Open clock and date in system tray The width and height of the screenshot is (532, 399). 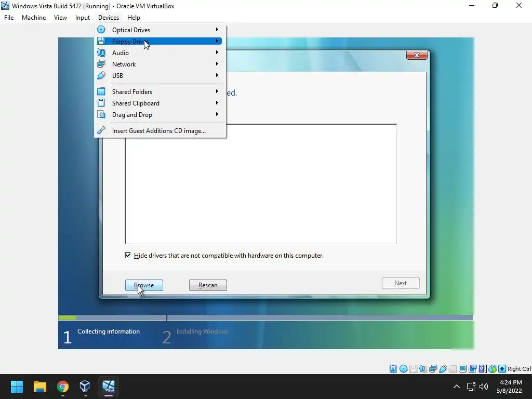click(510, 387)
